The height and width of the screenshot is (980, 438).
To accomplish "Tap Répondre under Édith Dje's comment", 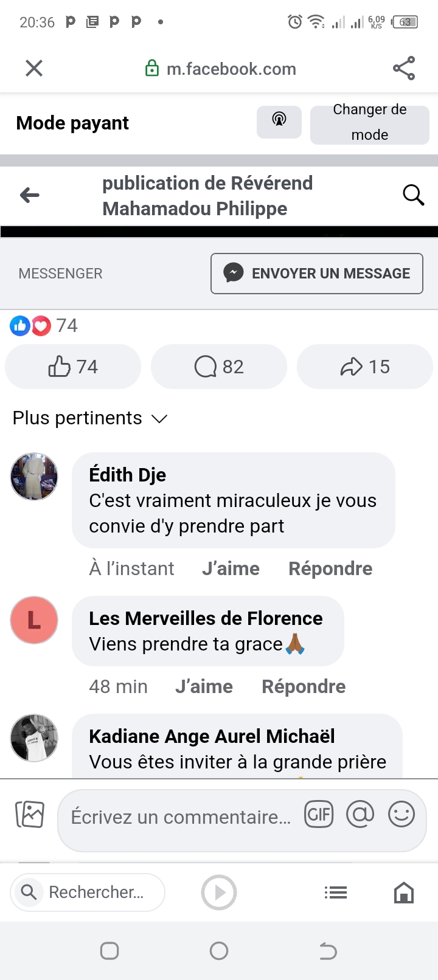I will (x=330, y=568).
